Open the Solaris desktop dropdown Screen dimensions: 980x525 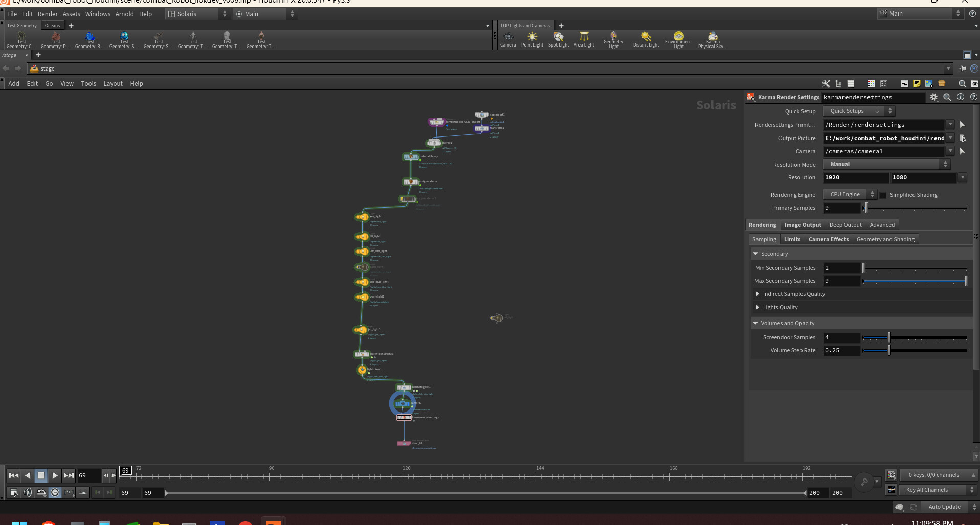(x=197, y=14)
